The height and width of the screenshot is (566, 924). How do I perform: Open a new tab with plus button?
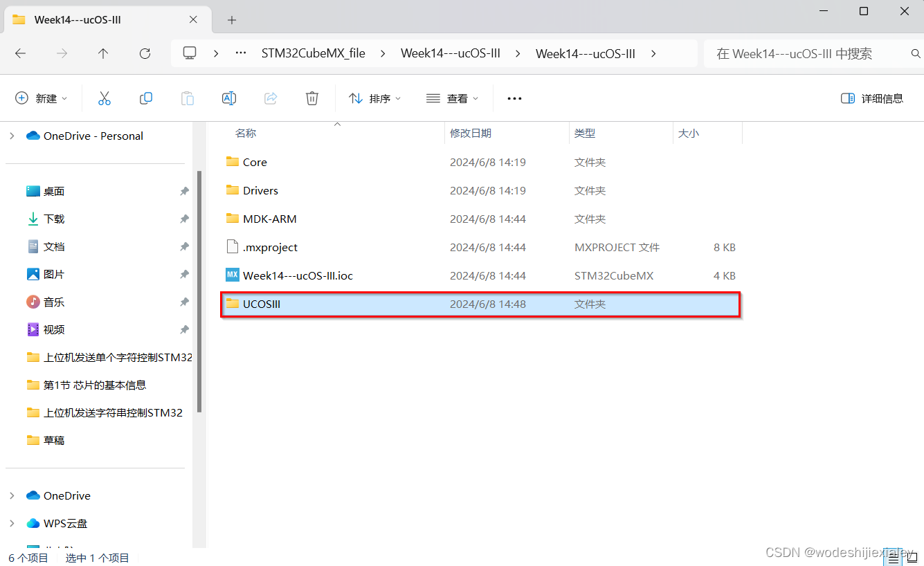pyautogui.click(x=232, y=20)
